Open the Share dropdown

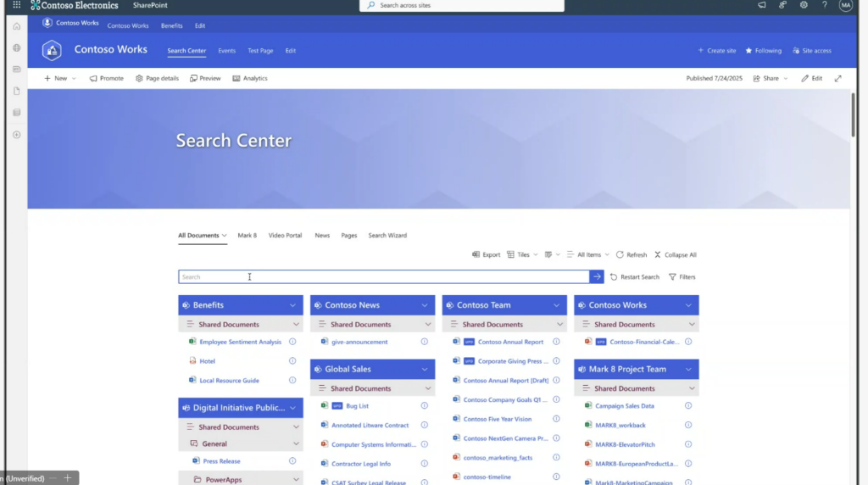[771, 79]
